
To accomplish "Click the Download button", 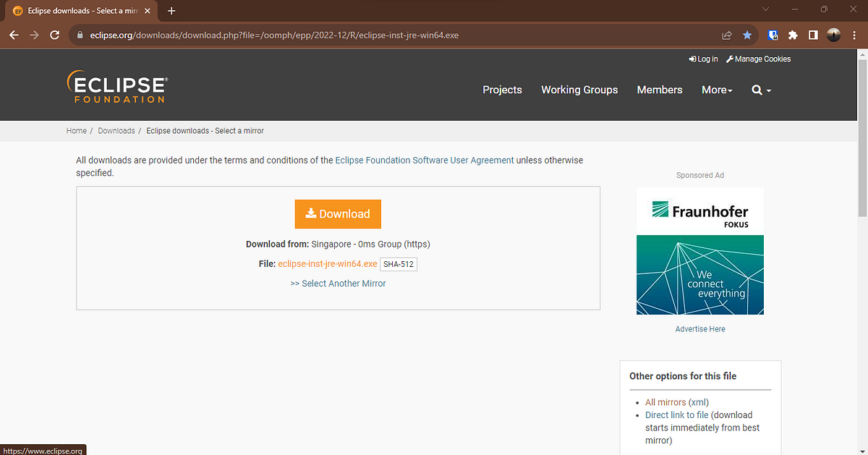I will point(338,214).
